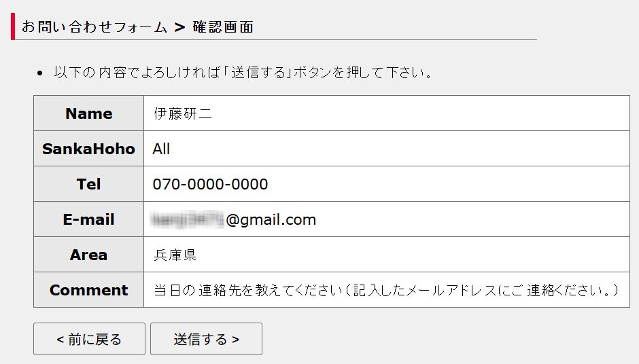Click the comment text starting with 当日の連絡先

pos(385,290)
